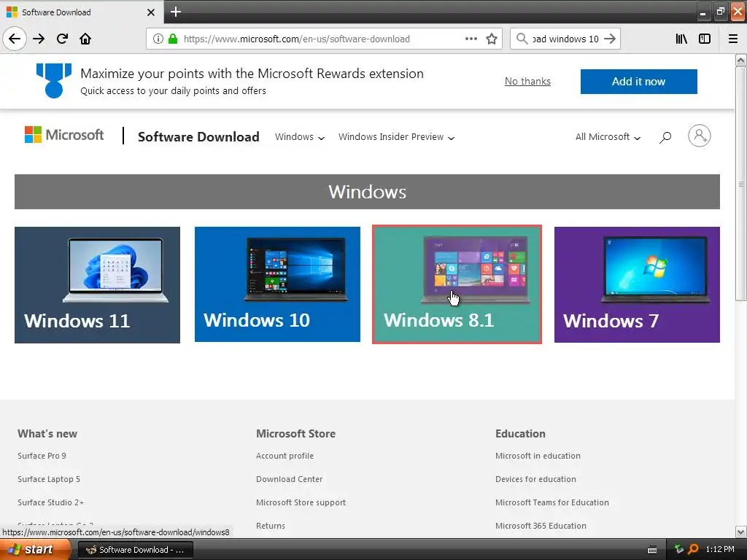Select the Windows 11 tile
Viewport: 747px width, 560px height.
pyautogui.click(x=97, y=285)
